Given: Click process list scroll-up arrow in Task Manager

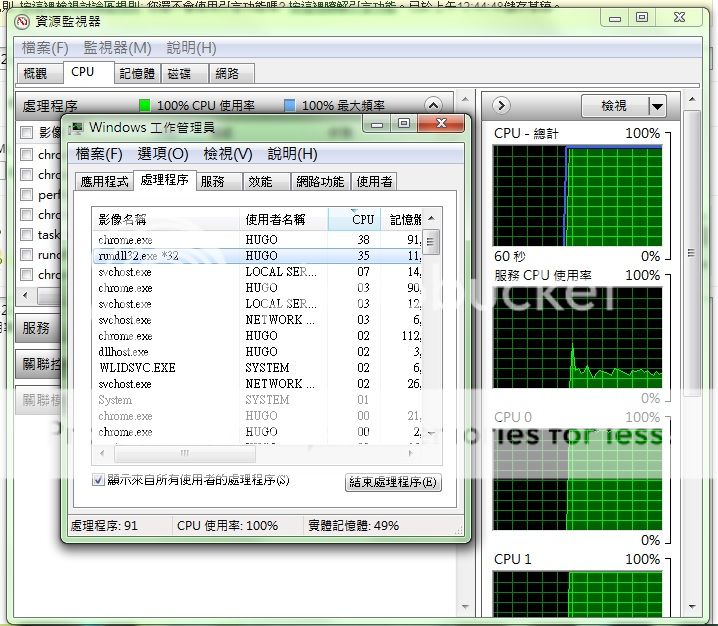Looking at the screenshot, I should pyautogui.click(x=431, y=218).
